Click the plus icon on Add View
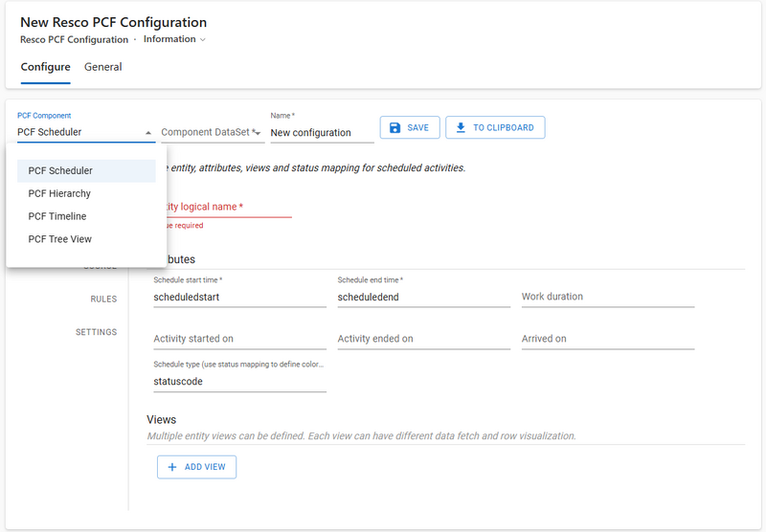The height and width of the screenshot is (532, 766). click(172, 467)
